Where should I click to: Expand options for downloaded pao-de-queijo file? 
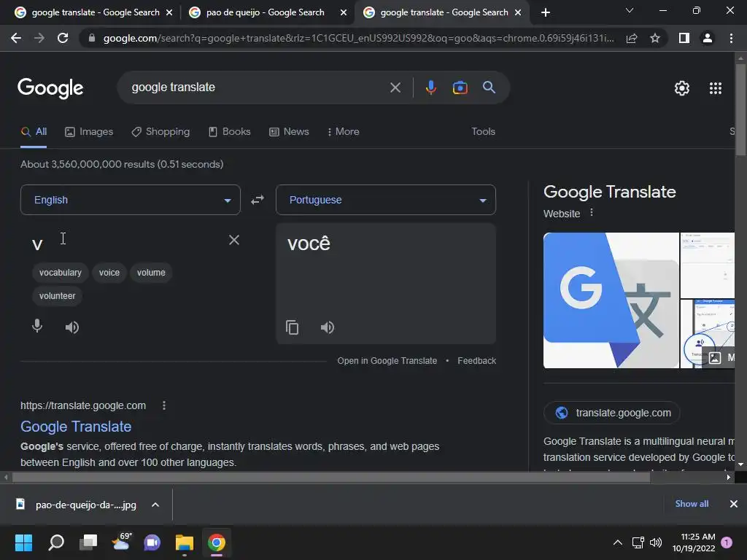pos(155,505)
